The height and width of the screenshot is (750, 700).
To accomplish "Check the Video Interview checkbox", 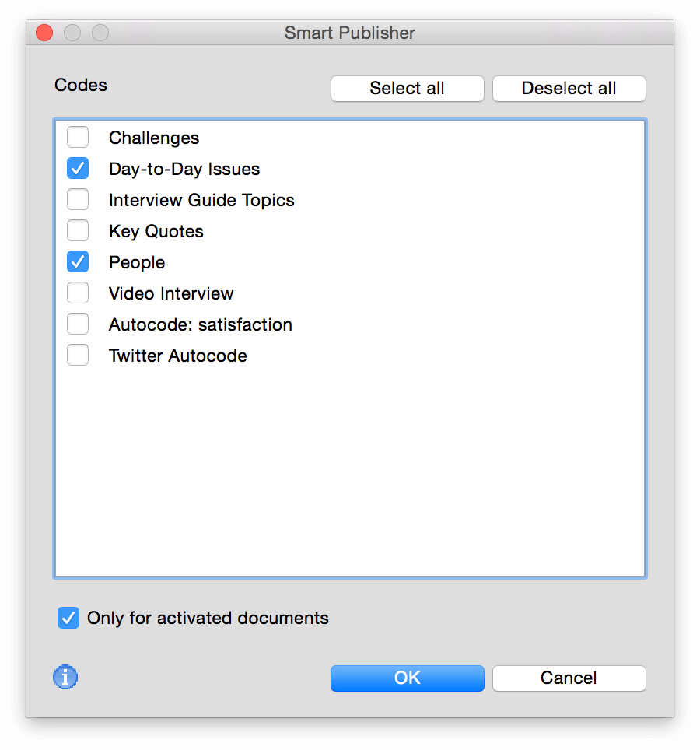I will [78, 293].
